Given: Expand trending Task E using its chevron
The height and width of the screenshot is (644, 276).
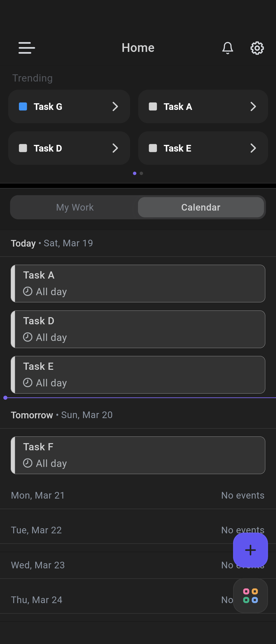Looking at the screenshot, I should tap(253, 148).
